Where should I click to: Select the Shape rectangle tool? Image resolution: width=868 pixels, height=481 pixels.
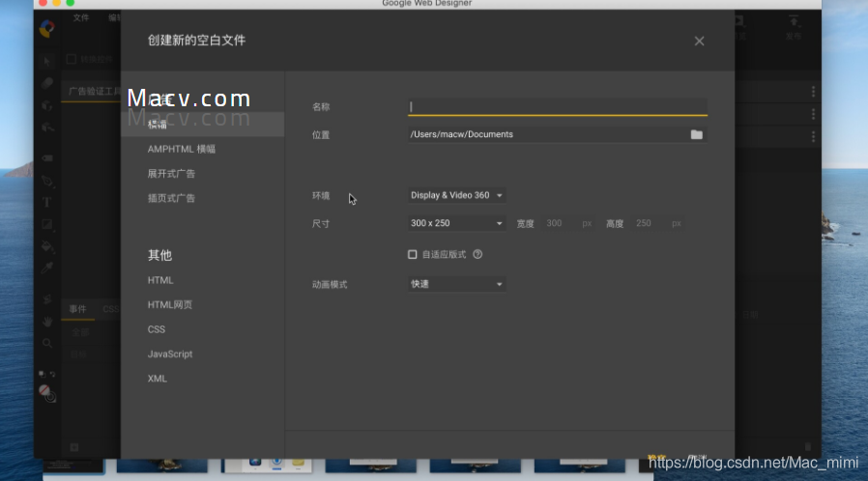point(47,224)
